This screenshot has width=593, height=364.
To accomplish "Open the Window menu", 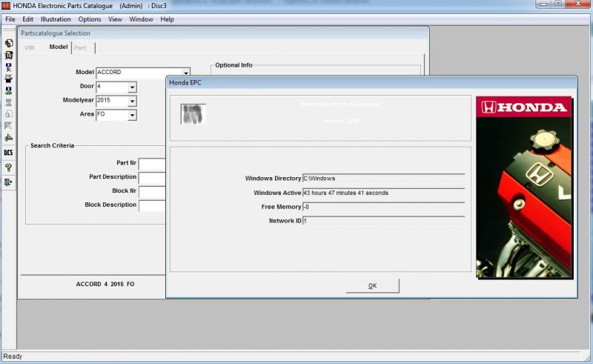I will [x=141, y=19].
